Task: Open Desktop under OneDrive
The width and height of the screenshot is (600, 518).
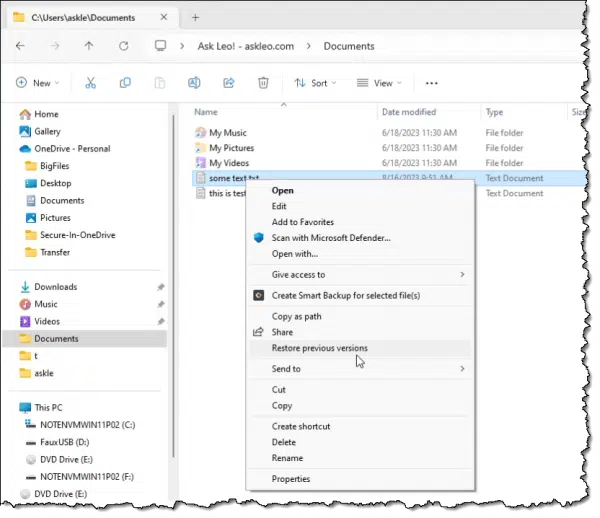Action: tap(55, 183)
